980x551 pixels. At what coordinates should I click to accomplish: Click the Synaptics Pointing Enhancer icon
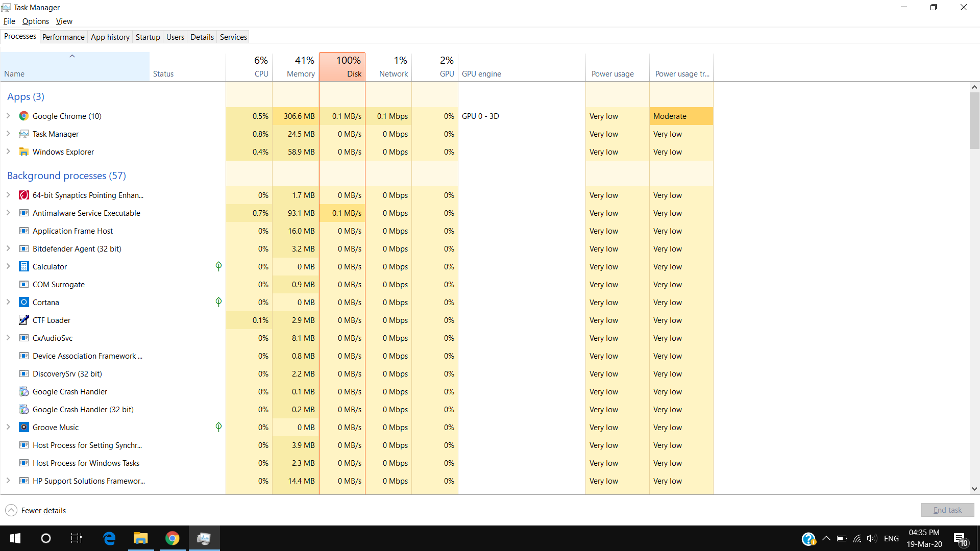23,195
